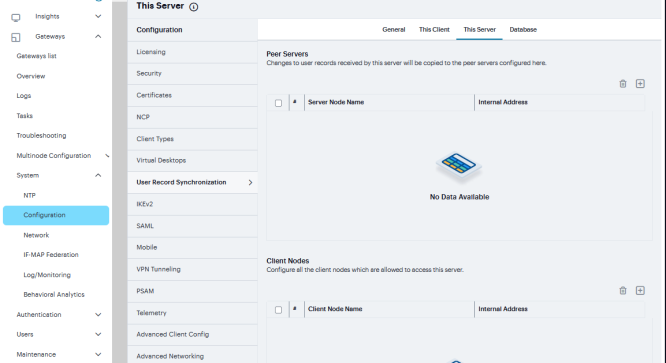The image size is (666, 363).
Task: Add a new Client Node with plus icon
Action: 640,290
